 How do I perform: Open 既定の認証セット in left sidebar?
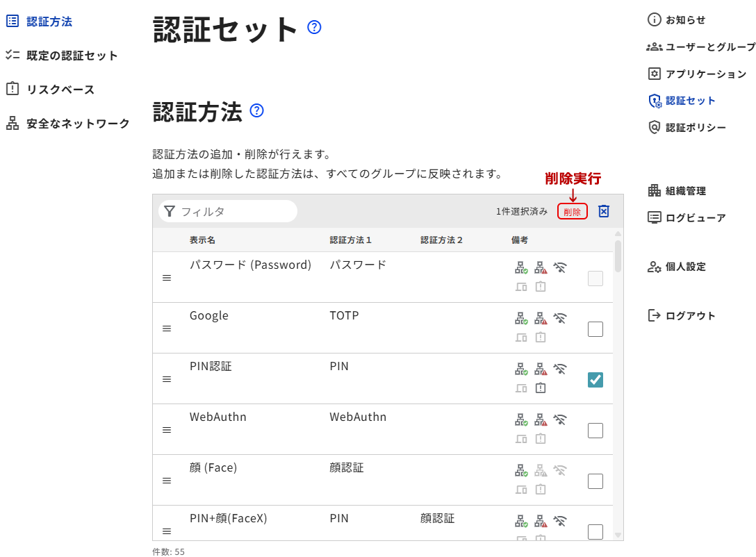[x=72, y=56]
